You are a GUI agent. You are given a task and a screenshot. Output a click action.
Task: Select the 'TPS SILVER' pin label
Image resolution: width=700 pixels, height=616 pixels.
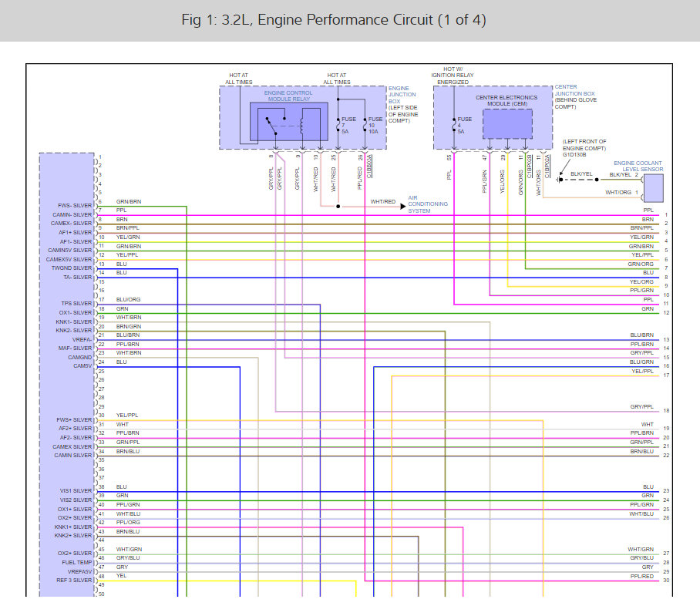[x=76, y=304]
